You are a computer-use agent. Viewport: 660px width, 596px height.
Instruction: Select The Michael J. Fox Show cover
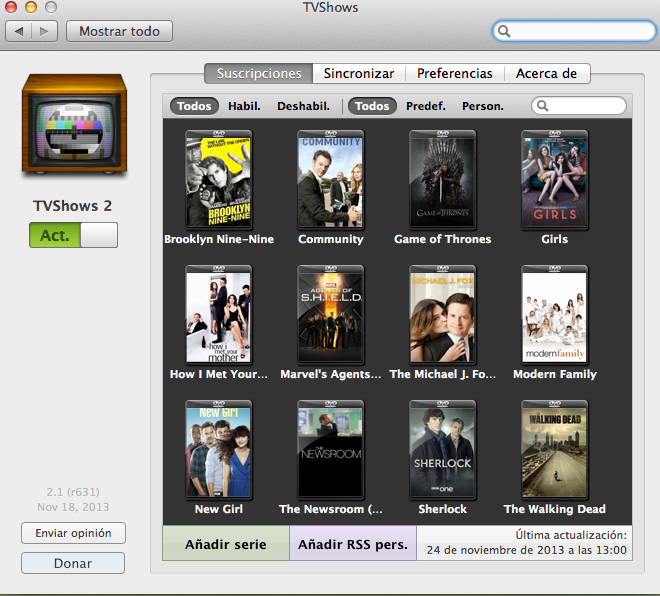pyautogui.click(x=442, y=315)
